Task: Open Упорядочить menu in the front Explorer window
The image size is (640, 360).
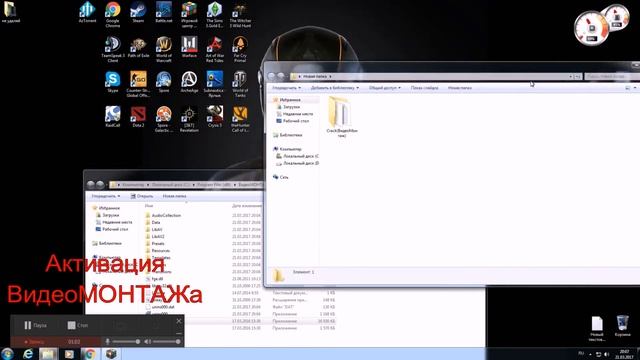Action: (287, 88)
